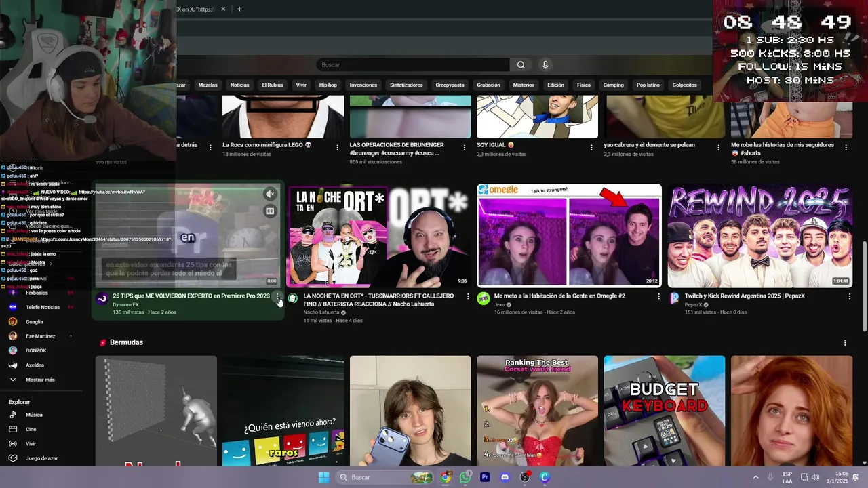Expand Mostrar más subscriptions list
This screenshot has width=868, height=488.
(40, 380)
